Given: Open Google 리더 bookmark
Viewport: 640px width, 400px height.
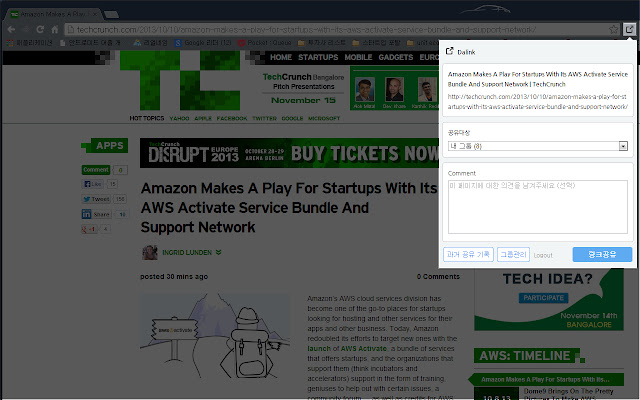Looking at the screenshot, I should pyautogui.click(x=203, y=42).
